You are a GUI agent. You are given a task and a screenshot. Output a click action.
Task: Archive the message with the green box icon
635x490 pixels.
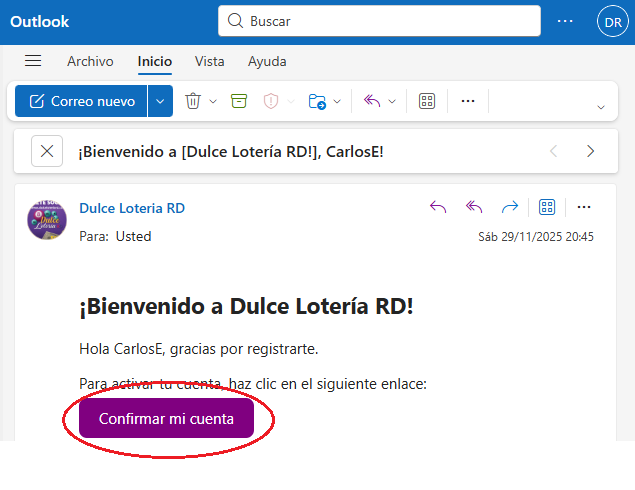click(x=239, y=101)
